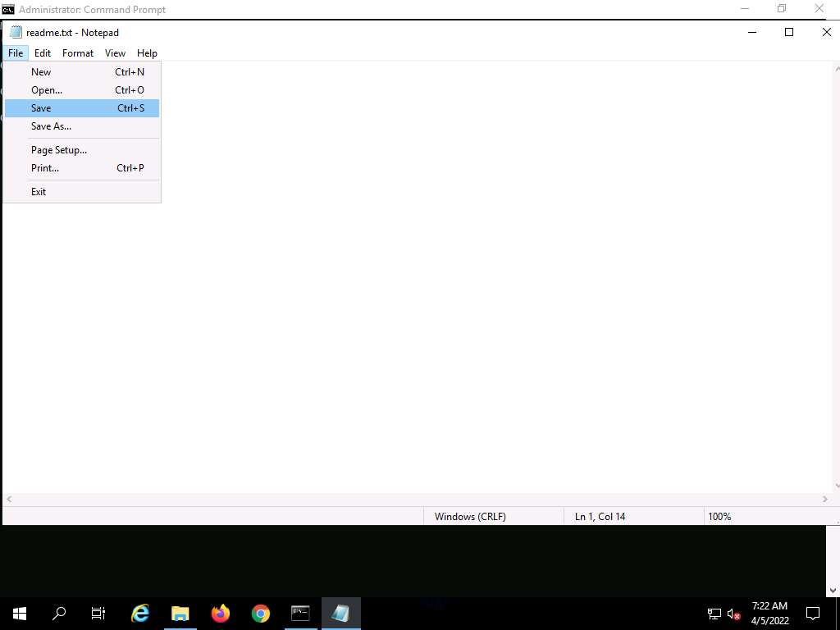This screenshot has height=630, width=840.
Task: Open taskbar search magnifier
Action: 59,613
